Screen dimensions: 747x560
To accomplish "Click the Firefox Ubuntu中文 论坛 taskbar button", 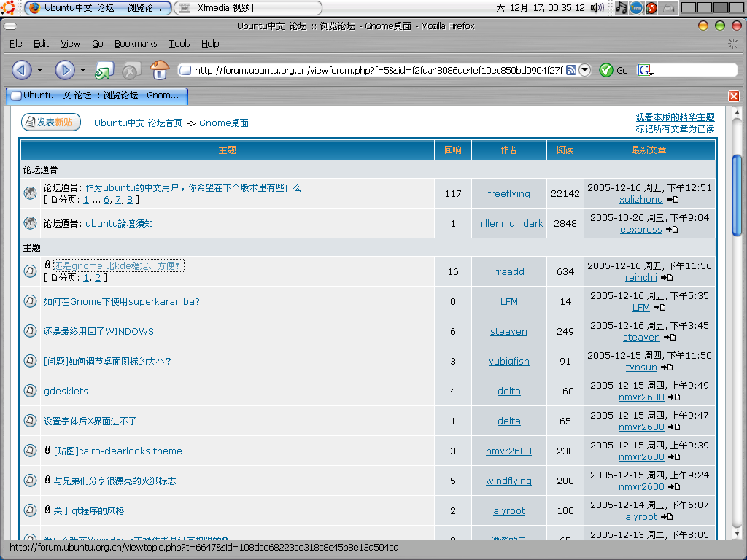I will coord(98,7).
